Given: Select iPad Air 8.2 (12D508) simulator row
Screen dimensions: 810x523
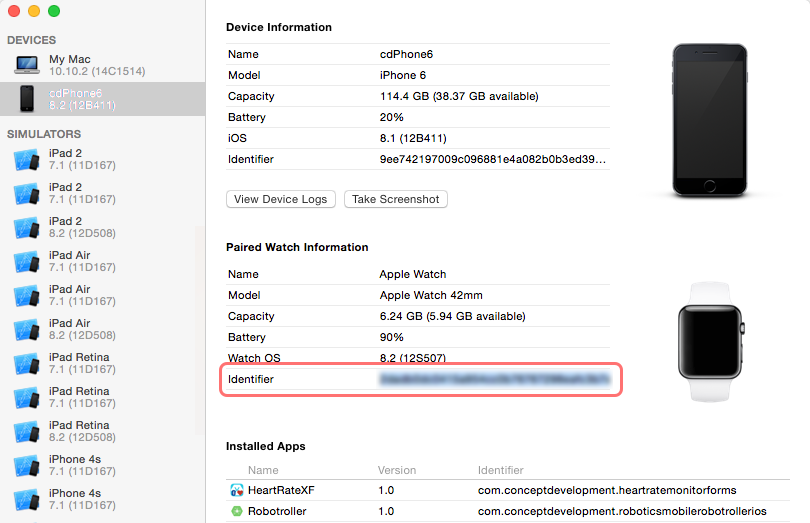Looking at the screenshot, I should point(102,329).
